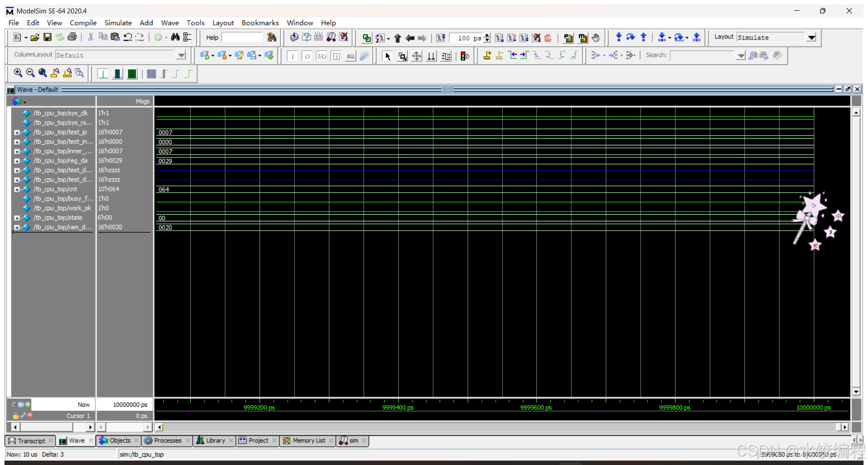This screenshot has height=465, width=868.
Task: Click the Run icon right of 100 ps
Action: click(499, 38)
